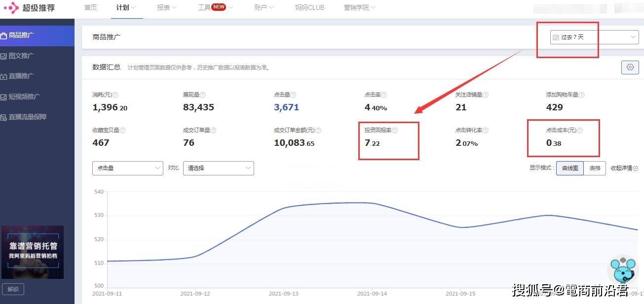
Task: Select the 7.22 投资回报率 value
Action: pyautogui.click(x=373, y=143)
